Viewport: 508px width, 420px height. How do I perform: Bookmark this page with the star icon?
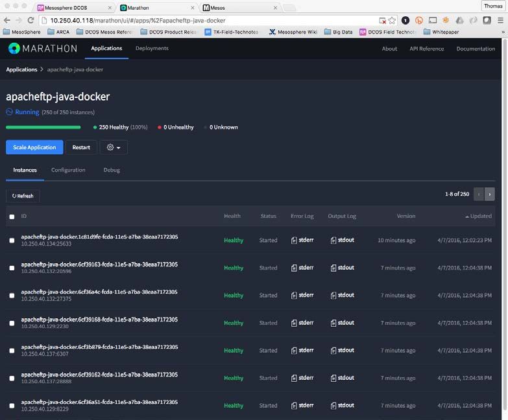pyautogui.click(x=392, y=20)
